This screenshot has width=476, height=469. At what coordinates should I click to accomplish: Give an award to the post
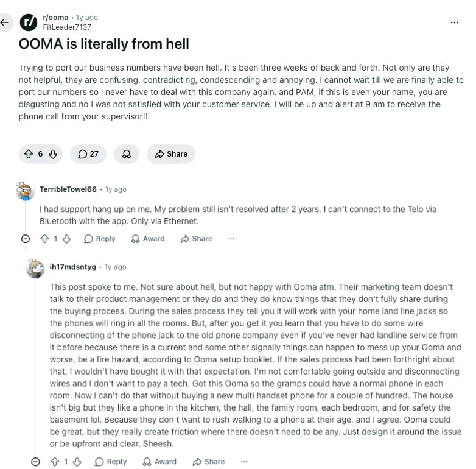click(x=127, y=154)
